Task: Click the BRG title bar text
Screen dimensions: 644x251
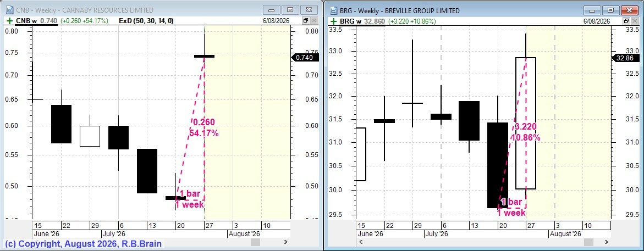Action: [x=399, y=10]
